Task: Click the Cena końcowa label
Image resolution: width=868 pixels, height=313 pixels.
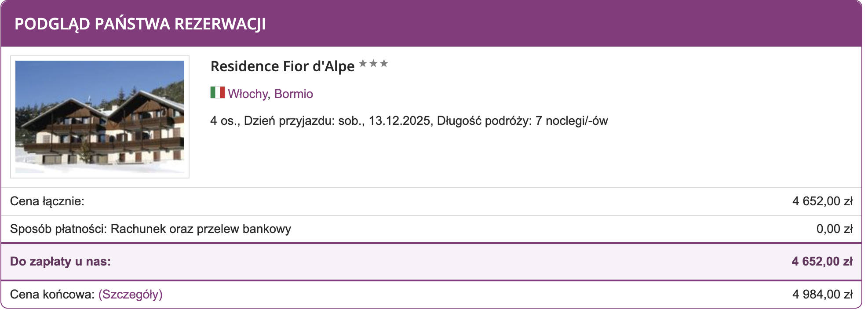Action: [x=52, y=294]
